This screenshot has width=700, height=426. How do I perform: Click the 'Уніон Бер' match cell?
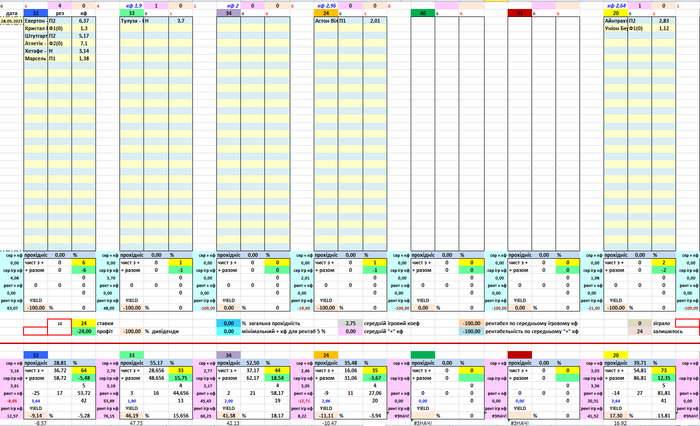coord(616,29)
